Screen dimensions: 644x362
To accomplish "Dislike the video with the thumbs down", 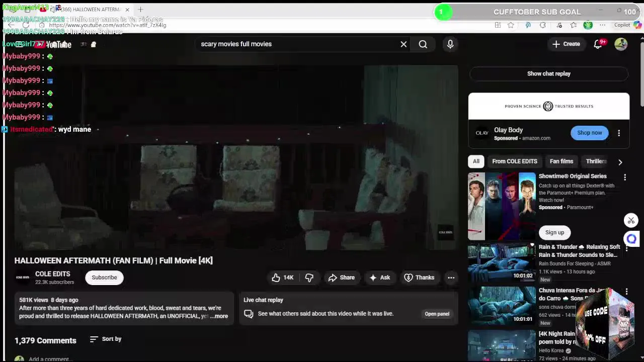I will pyautogui.click(x=309, y=278).
